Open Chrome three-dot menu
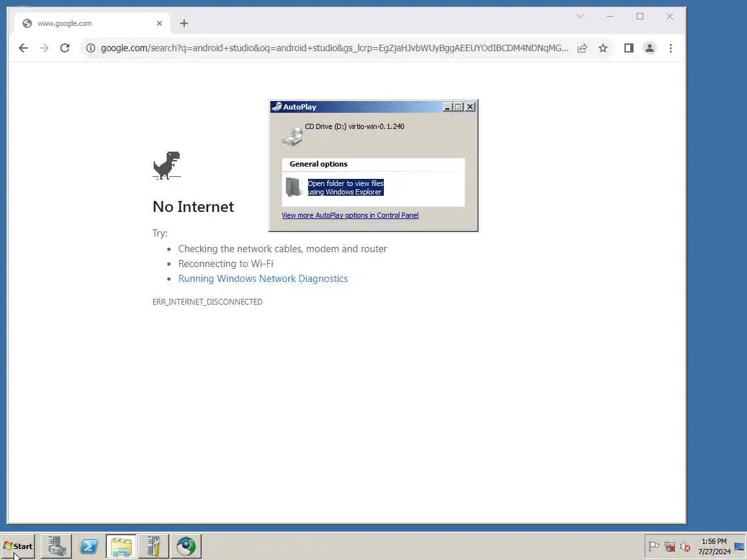 click(670, 48)
